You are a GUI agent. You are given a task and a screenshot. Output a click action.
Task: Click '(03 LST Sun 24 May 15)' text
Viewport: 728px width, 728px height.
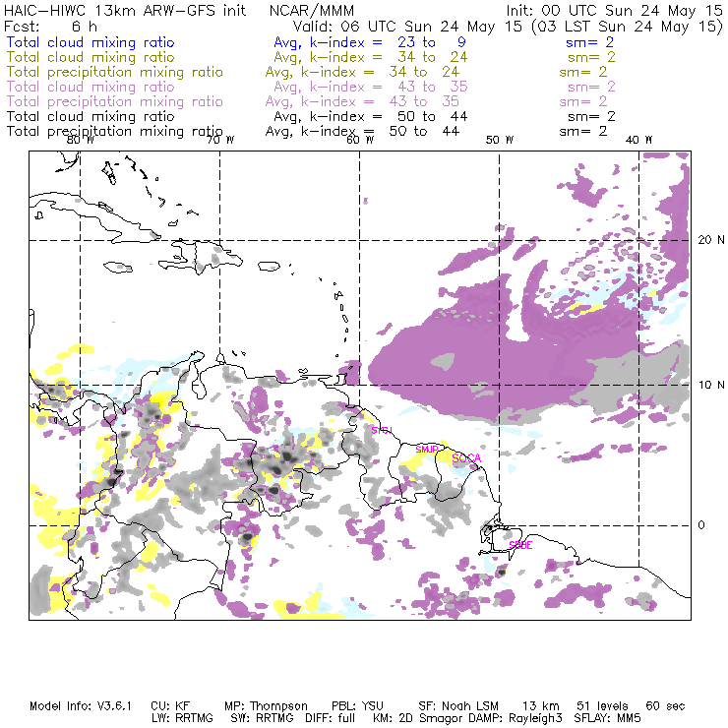tap(627, 26)
